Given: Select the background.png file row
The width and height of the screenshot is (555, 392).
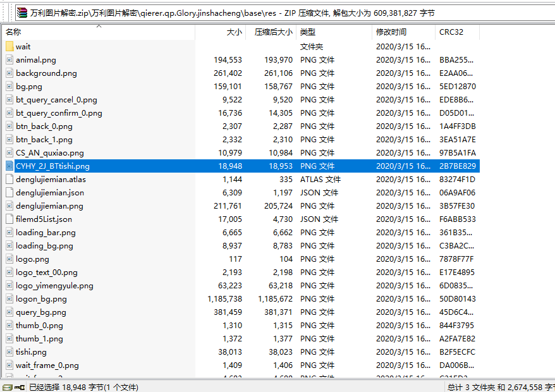Looking at the screenshot, I should coord(51,73).
